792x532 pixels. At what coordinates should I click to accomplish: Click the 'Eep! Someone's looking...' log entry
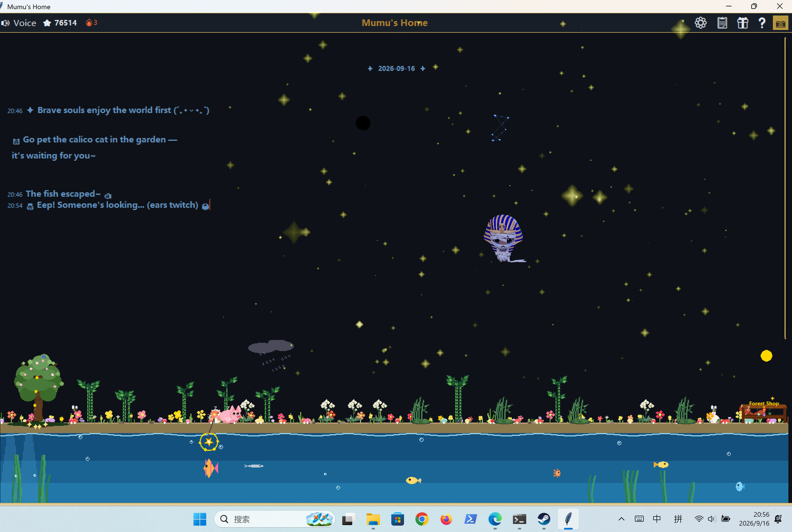(x=118, y=205)
